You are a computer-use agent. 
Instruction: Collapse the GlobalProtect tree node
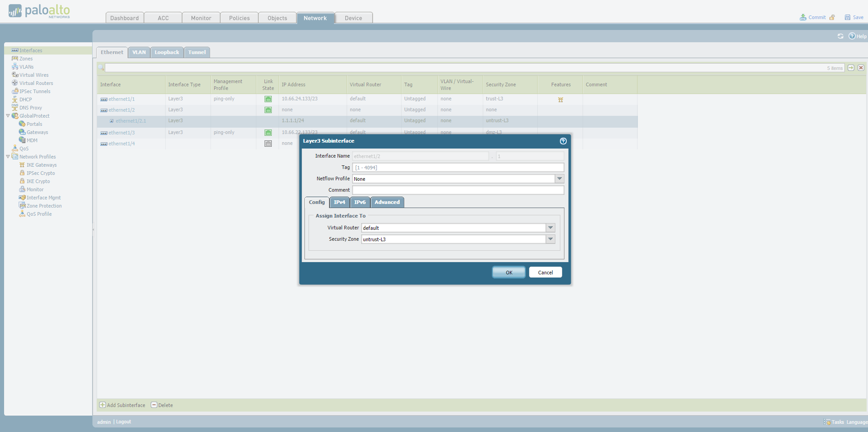[8, 116]
